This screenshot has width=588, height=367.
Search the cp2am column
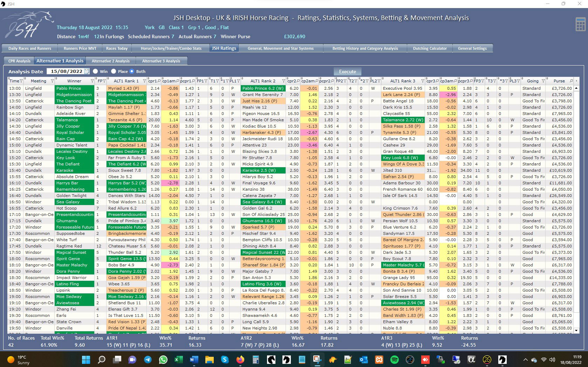pos(316,81)
